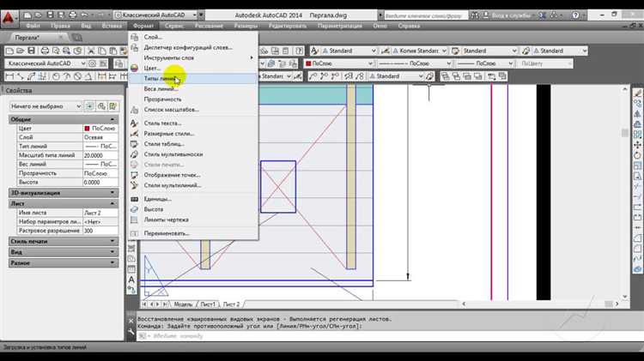Switch to the Модель tab
This screenshot has width=644, height=361.
tap(183, 304)
